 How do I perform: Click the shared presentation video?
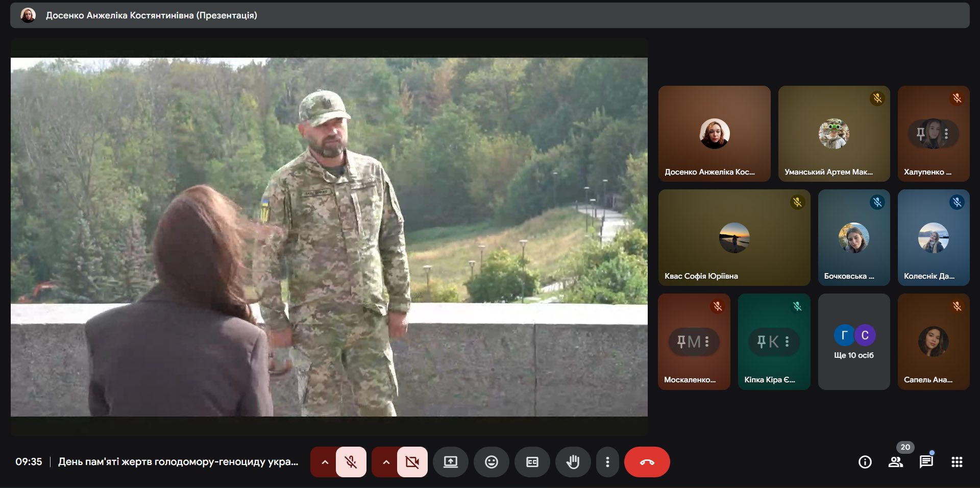coord(329,237)
